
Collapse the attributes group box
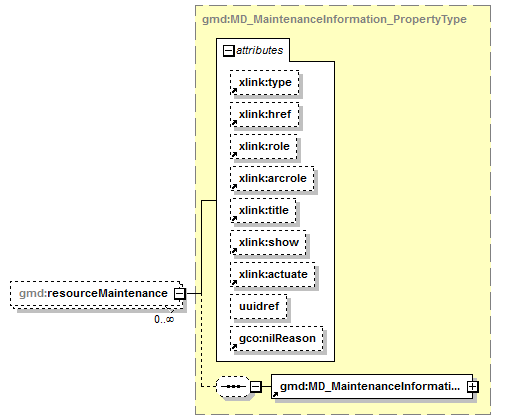[229, 51]
